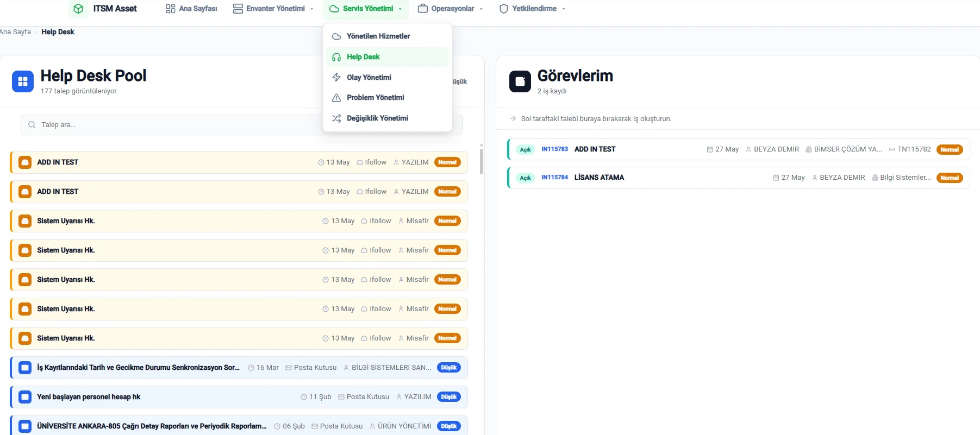Click the Ana Sayfa breadcrumb link
The width and height of the screenshot is (980, 435).
(x=15, y=32)
